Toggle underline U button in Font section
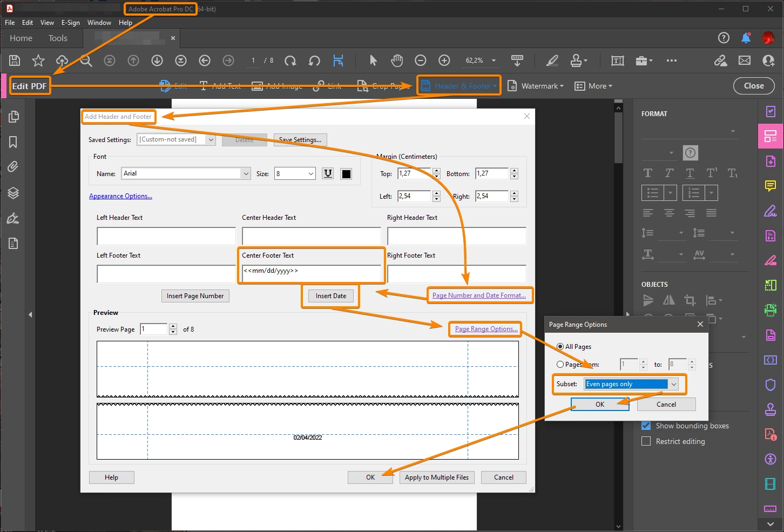The image size is (784, 532). [x=328, y=173]
